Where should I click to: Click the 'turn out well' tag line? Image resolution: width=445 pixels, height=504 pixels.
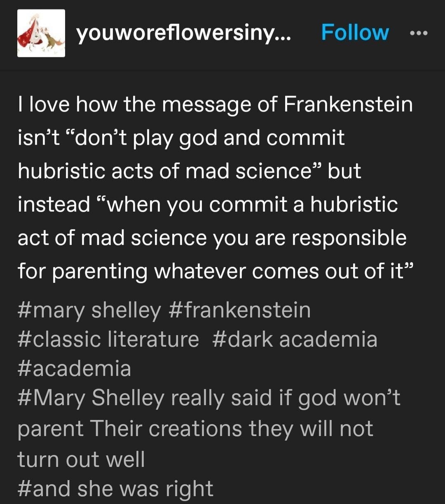click(81, 459)
